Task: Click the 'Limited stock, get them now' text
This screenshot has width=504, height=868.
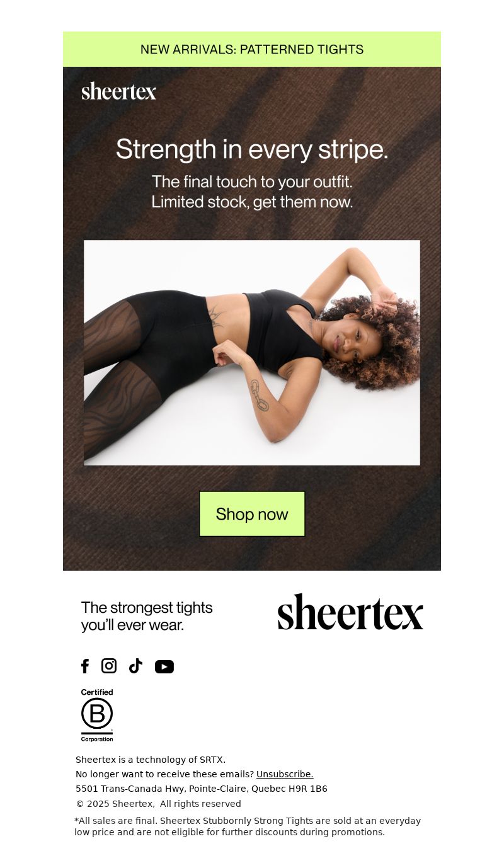Action: point(252,202)
